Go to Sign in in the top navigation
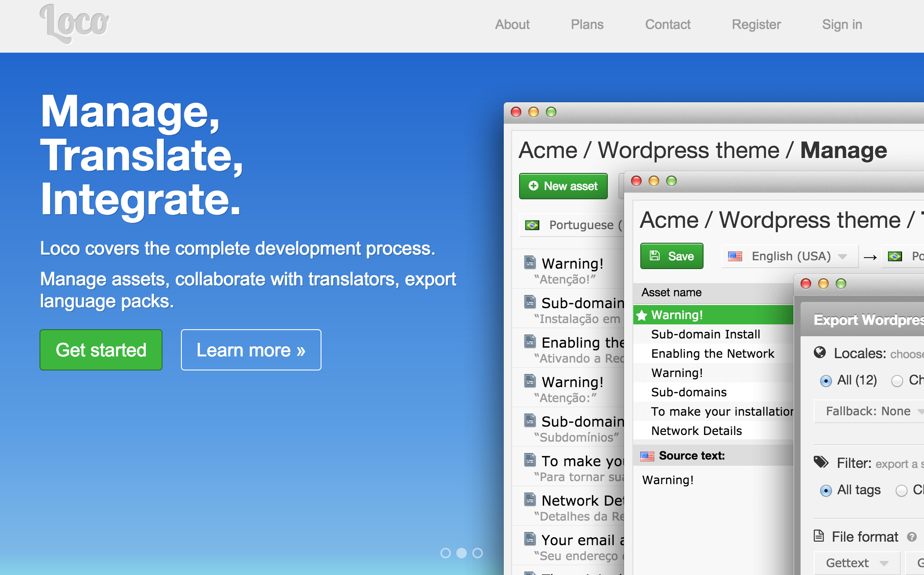924x575 pixels. [x=841, y=25]
